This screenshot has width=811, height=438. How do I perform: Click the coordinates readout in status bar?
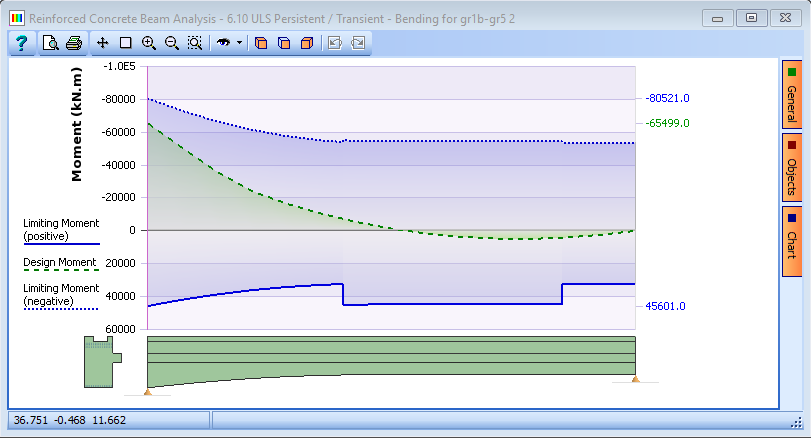(70, 420)
